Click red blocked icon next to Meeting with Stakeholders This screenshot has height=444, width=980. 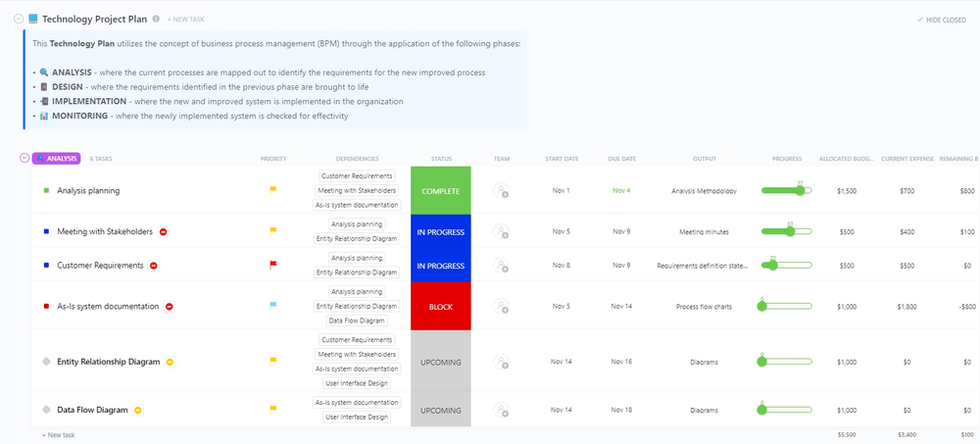[x=164, y=232]
